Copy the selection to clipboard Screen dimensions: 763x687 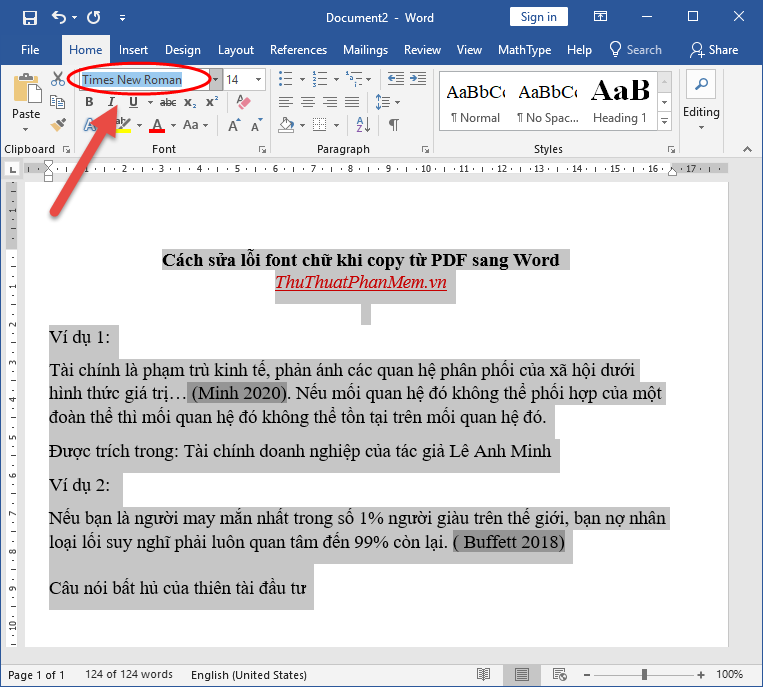(58, 102)
